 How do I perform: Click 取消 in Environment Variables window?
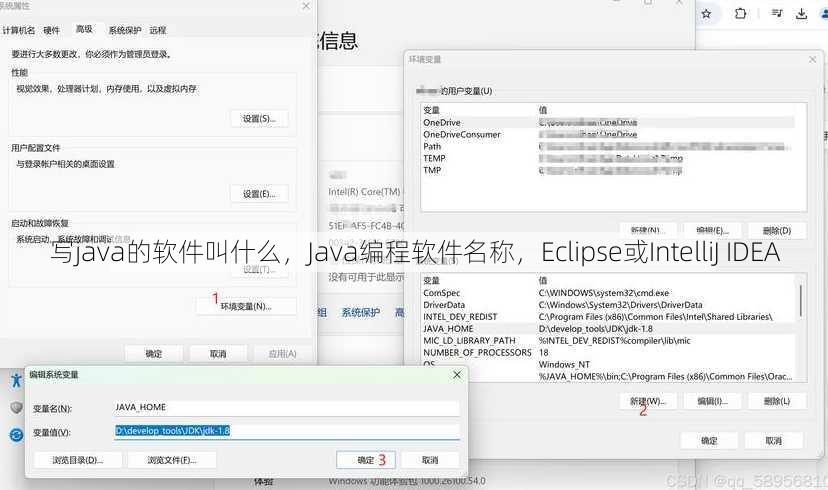tap(774, 440)
